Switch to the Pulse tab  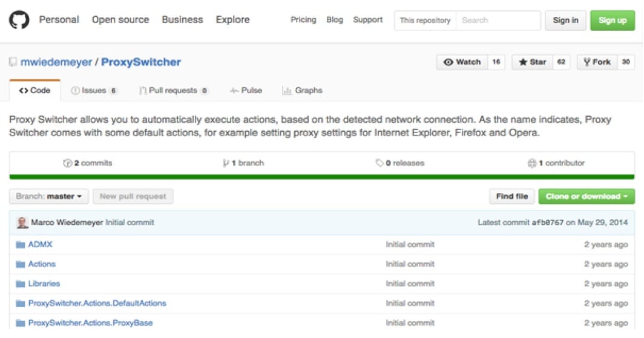pyautogui.click(x=246, y=91)
